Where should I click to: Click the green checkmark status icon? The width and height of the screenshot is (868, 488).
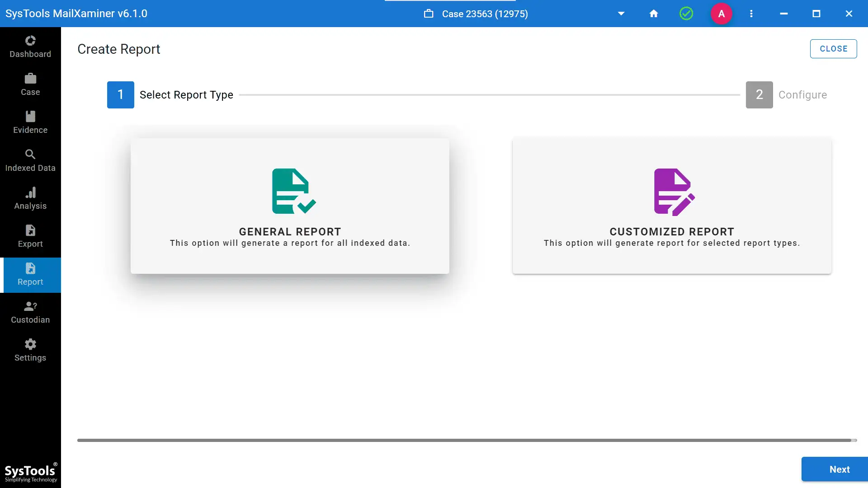click(686, 14)
